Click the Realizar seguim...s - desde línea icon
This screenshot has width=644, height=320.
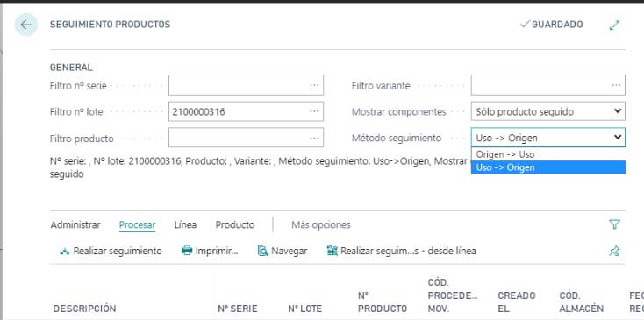[333, 251]
